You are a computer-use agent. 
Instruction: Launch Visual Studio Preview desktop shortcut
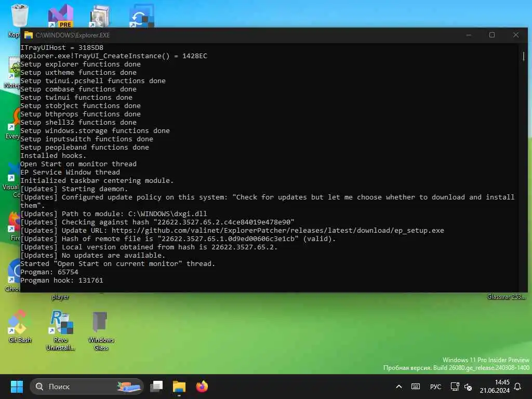(61, 16)
